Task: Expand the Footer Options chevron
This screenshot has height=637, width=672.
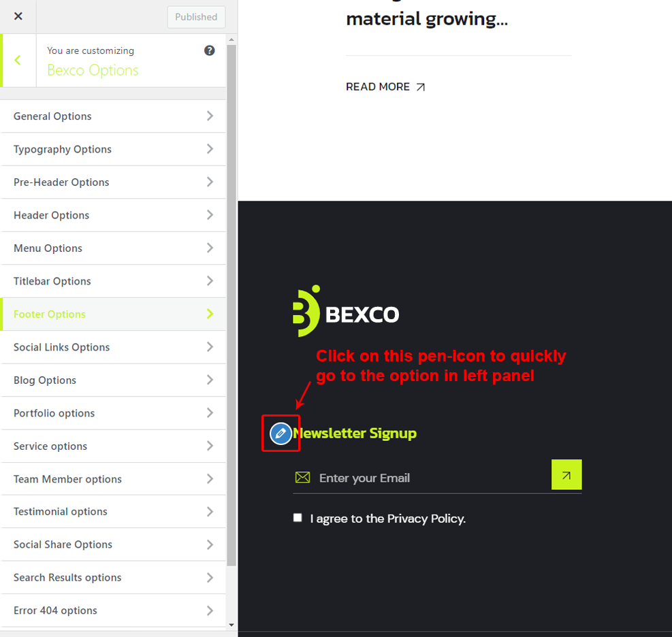Action: pos(210,314)
